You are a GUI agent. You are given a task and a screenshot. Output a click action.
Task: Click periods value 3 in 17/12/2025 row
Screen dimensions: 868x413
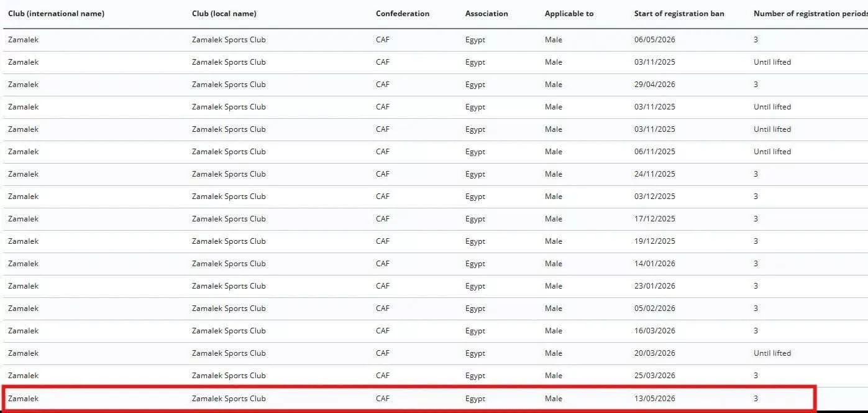coord(756,219)
